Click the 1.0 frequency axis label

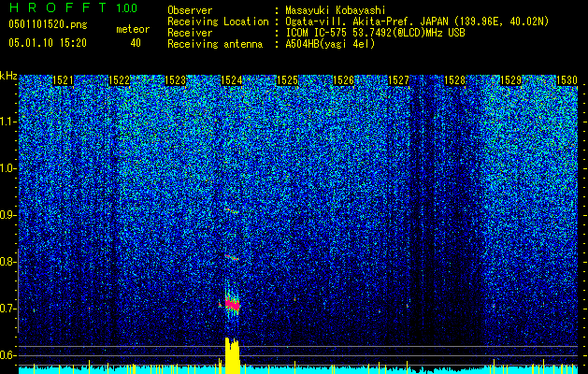point(7,168)
